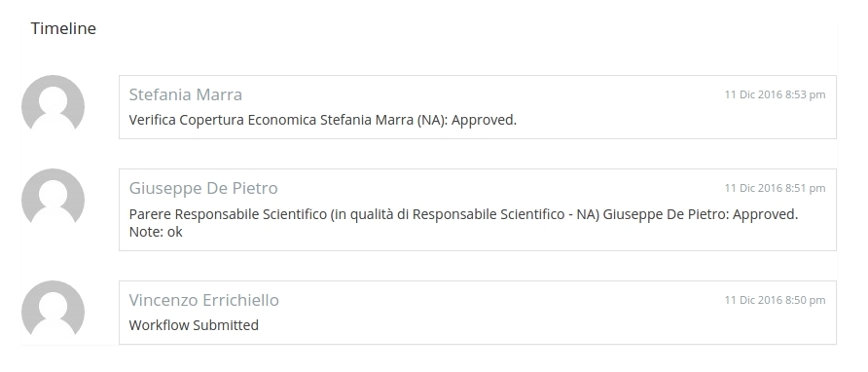Open Vincenzo Errichiello's name link
Viewport: 868px width, 372px height.
pyautogui.click(x=203, y=300)
